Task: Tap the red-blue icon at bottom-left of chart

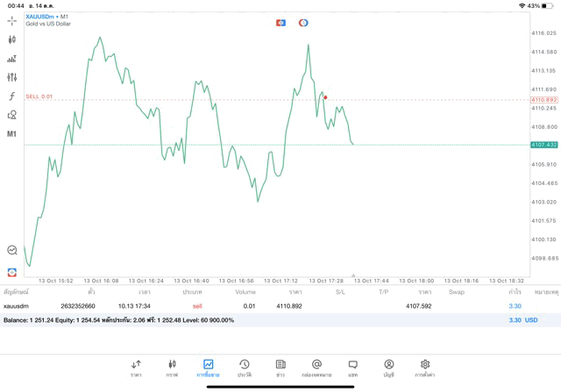Action: click(12, 273)
